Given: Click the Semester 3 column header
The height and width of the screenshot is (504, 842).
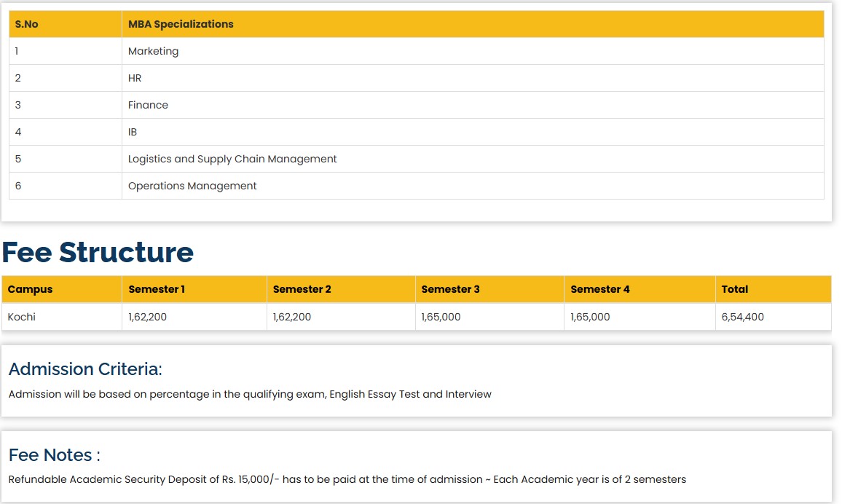Looking at the screenshot, I should pyautogui.click(x=450, y=289).
